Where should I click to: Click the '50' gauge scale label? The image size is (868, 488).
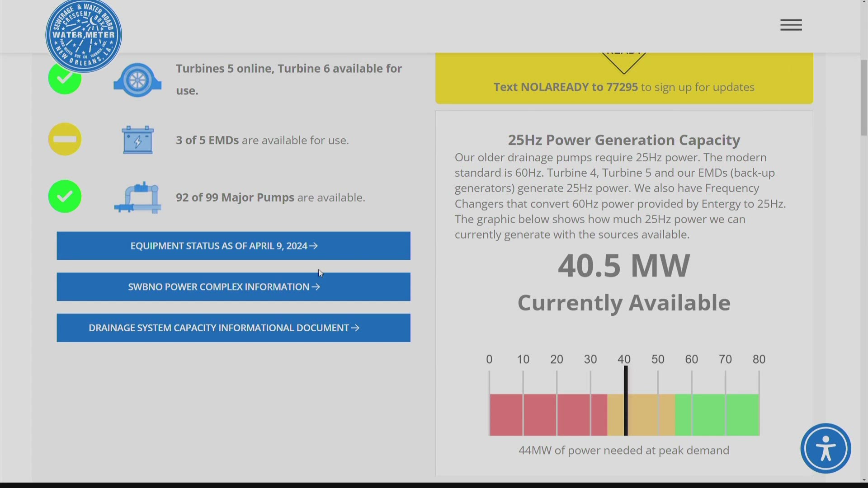658,360
